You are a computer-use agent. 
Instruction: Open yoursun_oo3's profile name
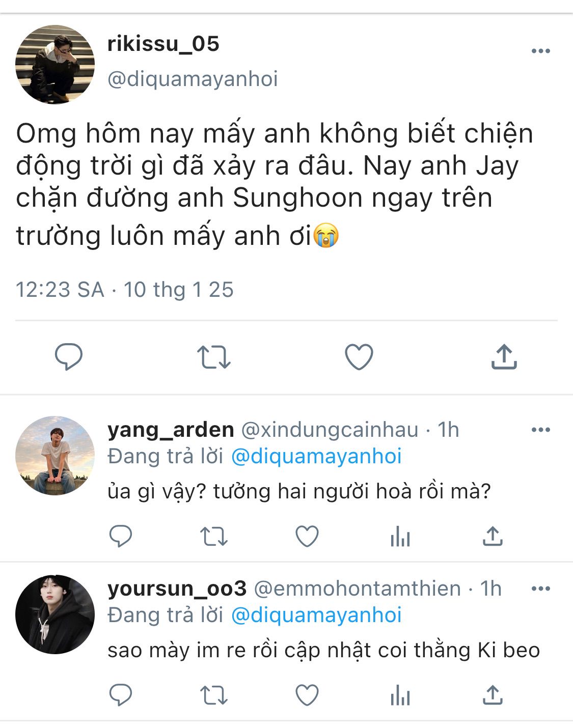tap(177, 589)
